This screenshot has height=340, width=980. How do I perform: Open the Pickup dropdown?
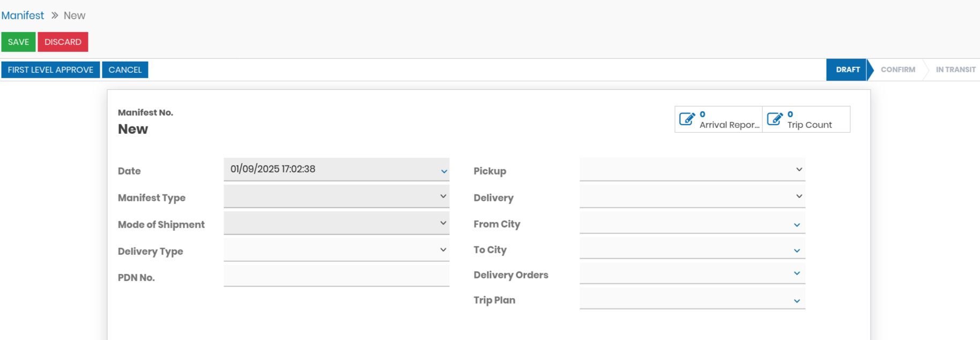tap(799, 170)
